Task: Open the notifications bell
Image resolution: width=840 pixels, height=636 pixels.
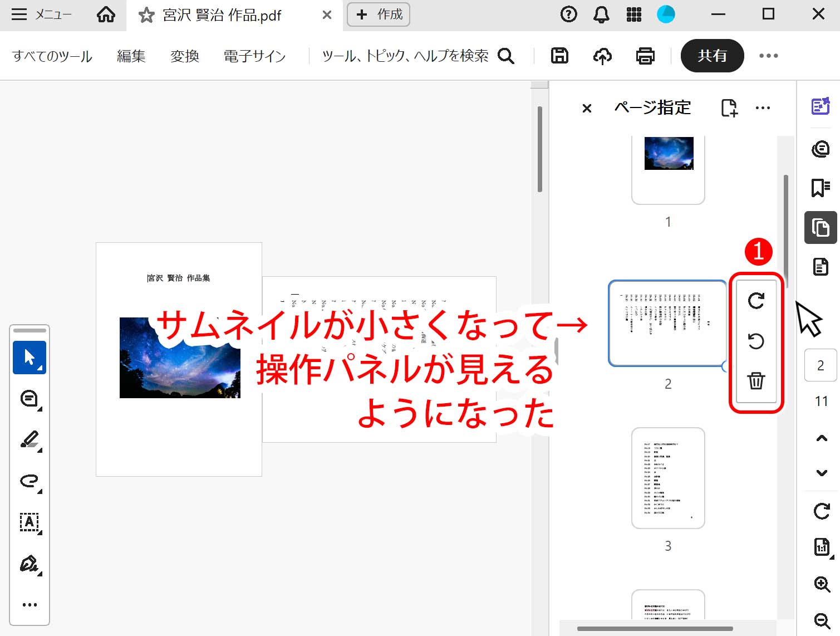Action: [x=601, y=14]
